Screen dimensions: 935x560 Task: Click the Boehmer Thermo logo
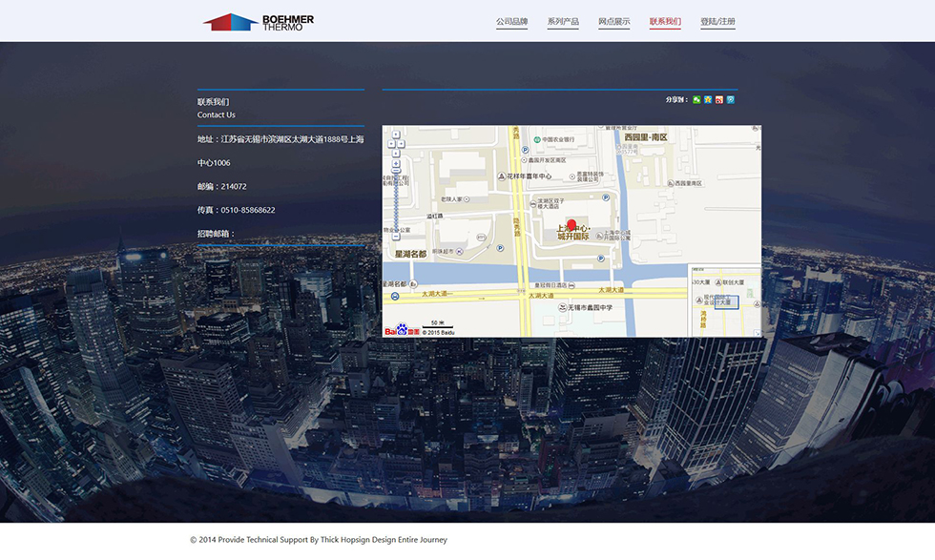coord(259,22)
